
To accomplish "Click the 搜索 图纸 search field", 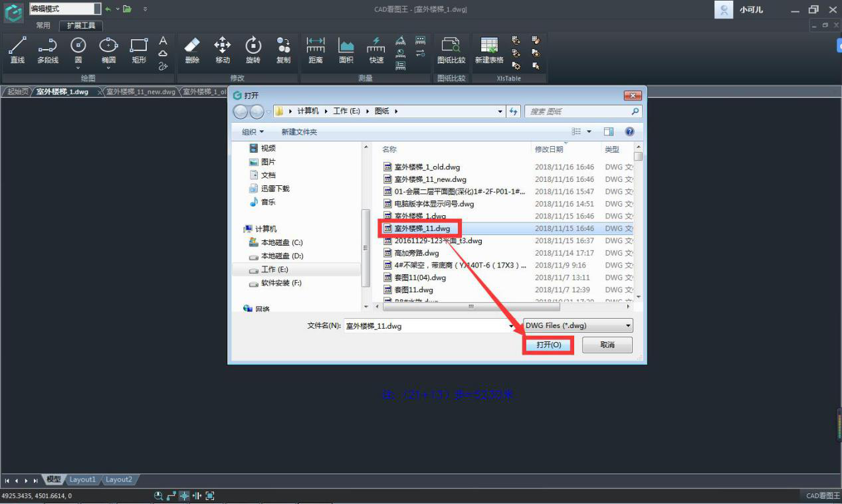I will pos(578,112).
